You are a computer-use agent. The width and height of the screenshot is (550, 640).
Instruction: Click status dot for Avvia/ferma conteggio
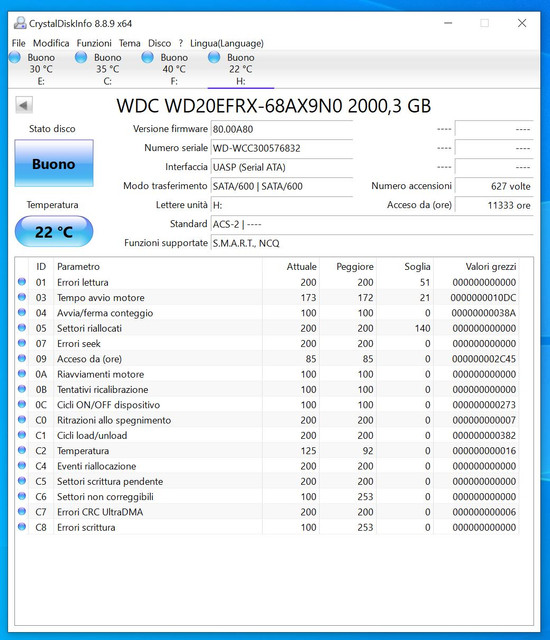[22, 312]
